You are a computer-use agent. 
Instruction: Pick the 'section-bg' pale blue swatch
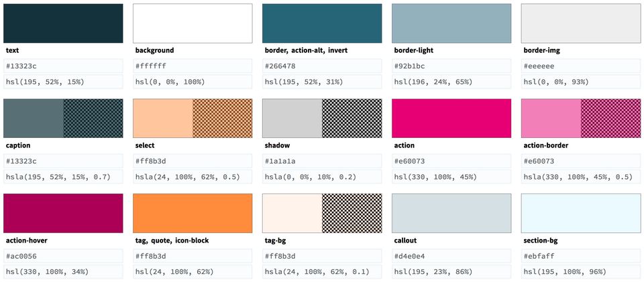(581, 213)
